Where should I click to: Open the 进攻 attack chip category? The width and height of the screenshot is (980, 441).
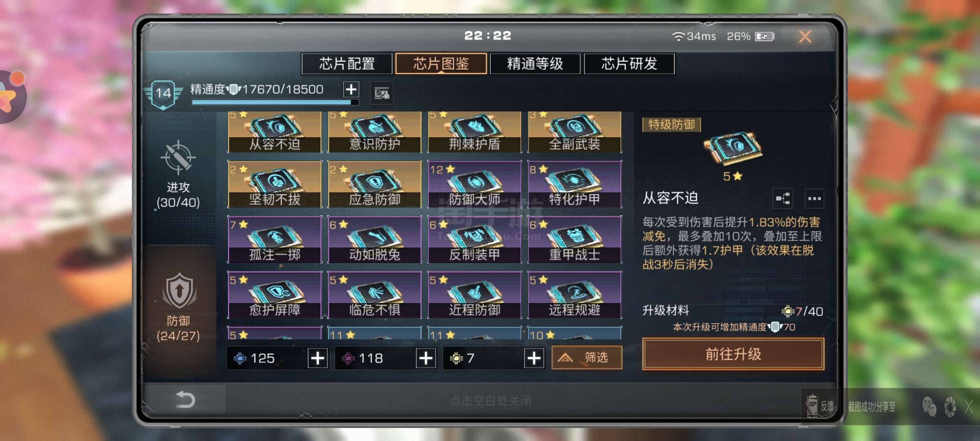click(178, 174)
